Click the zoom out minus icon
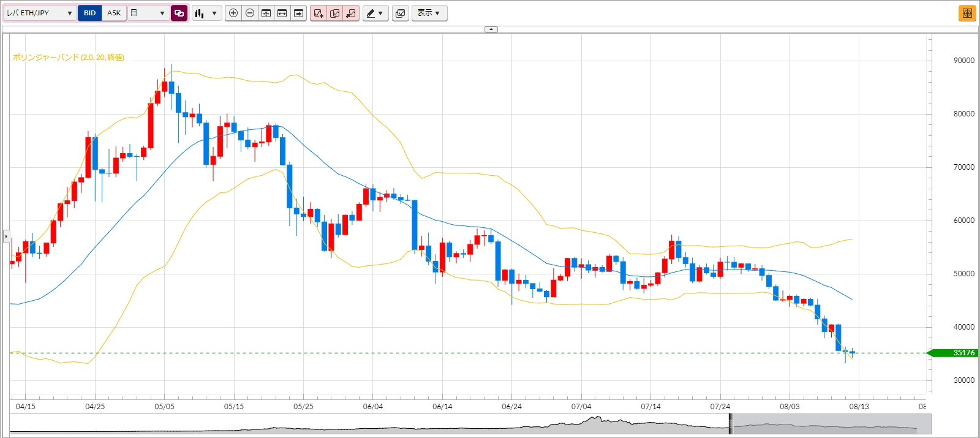 (x=250, y=13)
